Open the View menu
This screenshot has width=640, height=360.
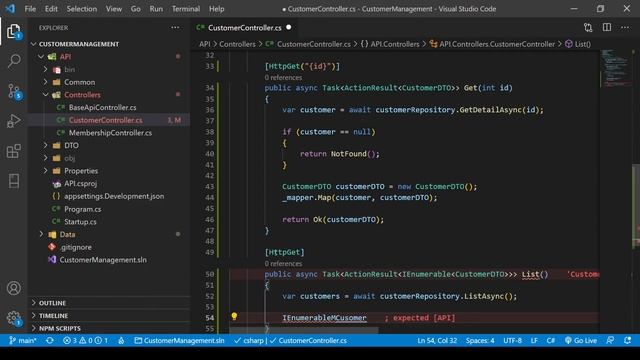click(x=114, y=9)
